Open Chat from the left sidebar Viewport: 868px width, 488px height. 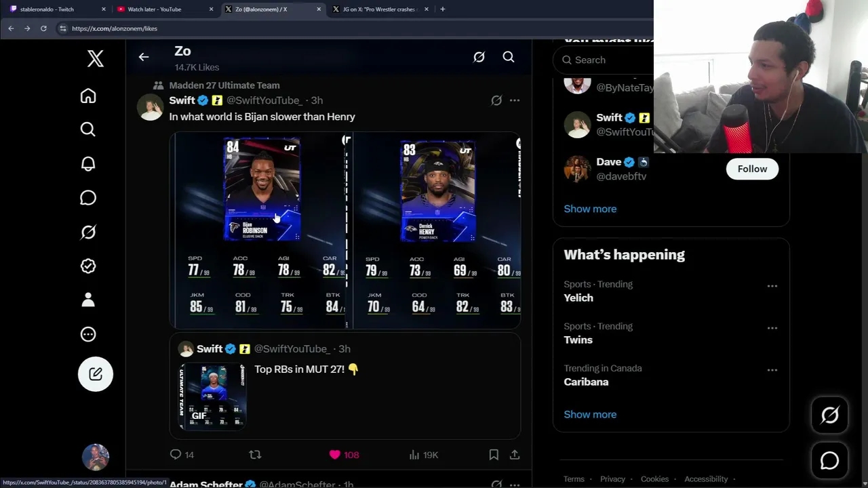click(88, 198)
